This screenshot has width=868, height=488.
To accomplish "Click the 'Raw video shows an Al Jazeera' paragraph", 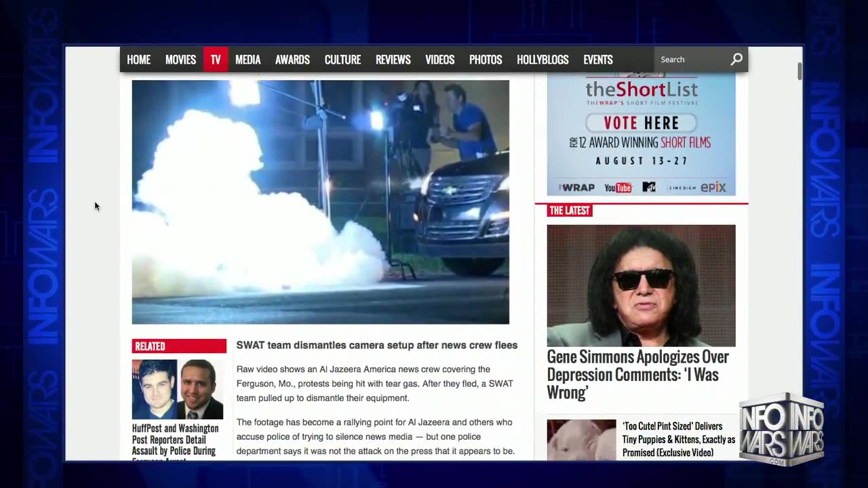I will (x=375, y=384).
